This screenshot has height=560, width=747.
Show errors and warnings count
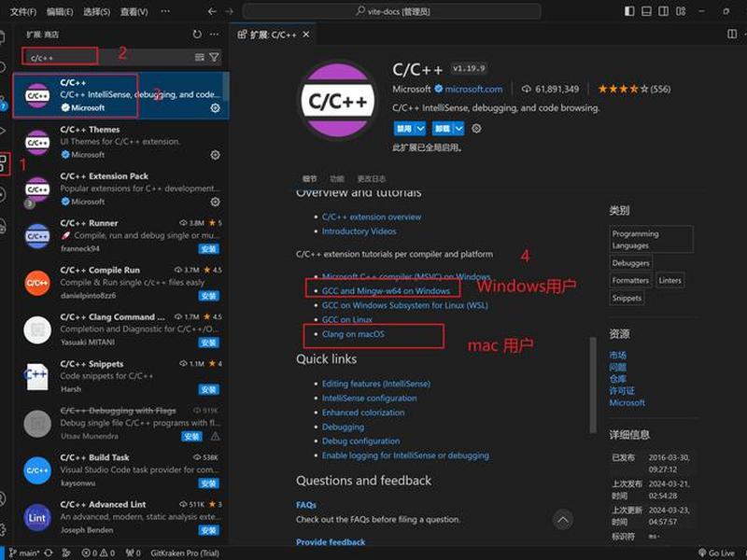(98, 553)
